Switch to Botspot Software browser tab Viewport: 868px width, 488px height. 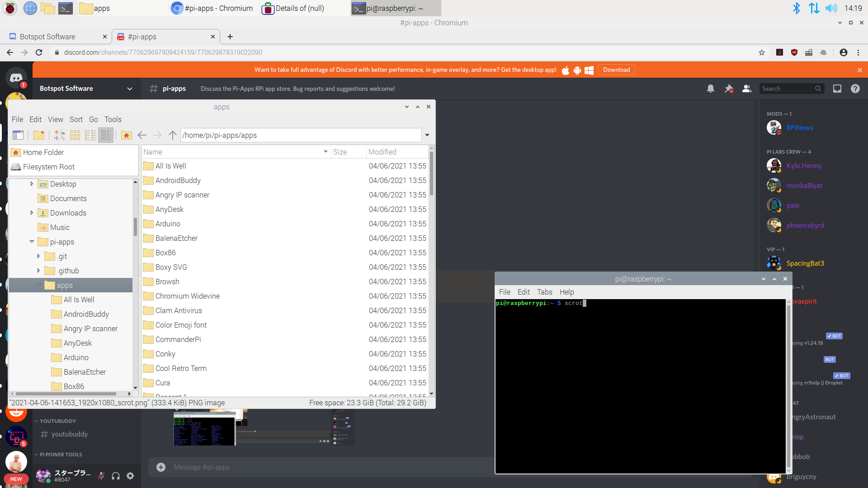coord(58,37)
